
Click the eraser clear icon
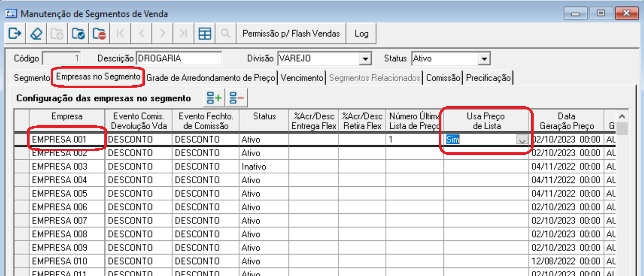point(36,34)
